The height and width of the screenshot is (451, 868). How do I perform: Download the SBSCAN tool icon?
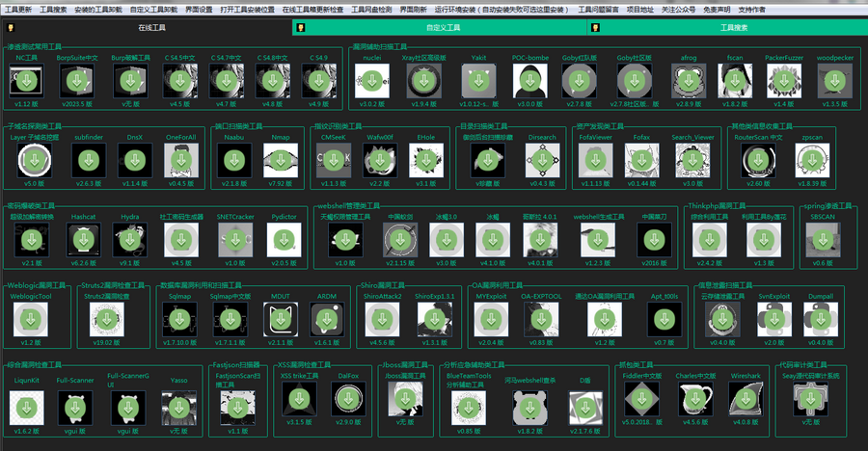824,240
